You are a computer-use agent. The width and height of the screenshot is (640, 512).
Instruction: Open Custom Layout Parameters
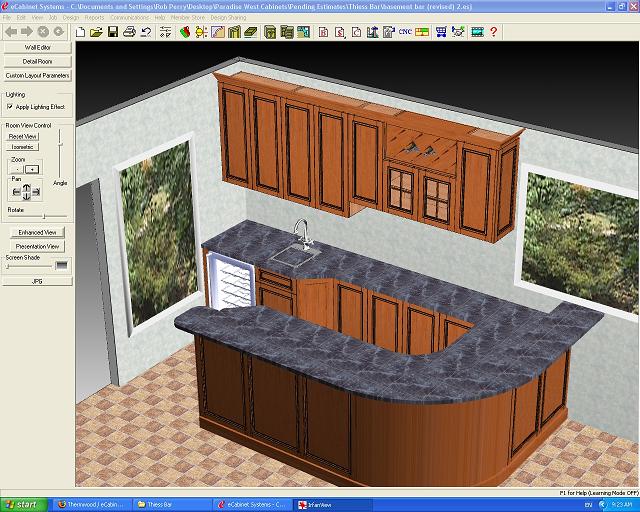(x=38, y=76)
